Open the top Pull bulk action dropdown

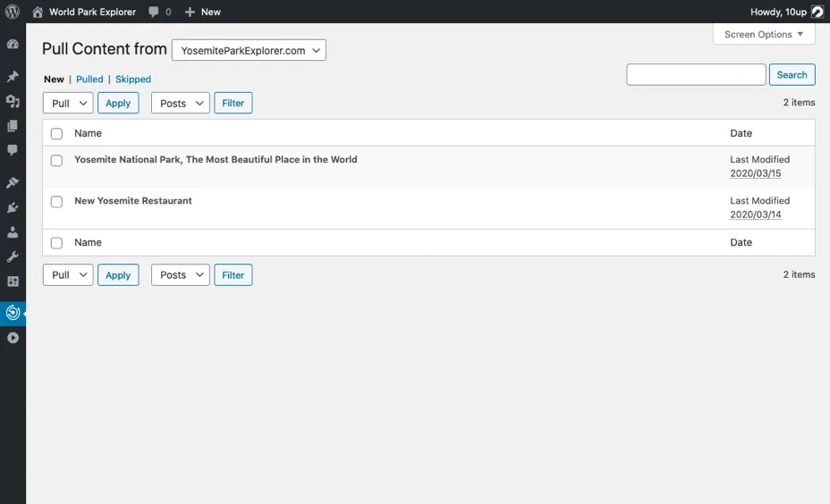click(68, 103)
